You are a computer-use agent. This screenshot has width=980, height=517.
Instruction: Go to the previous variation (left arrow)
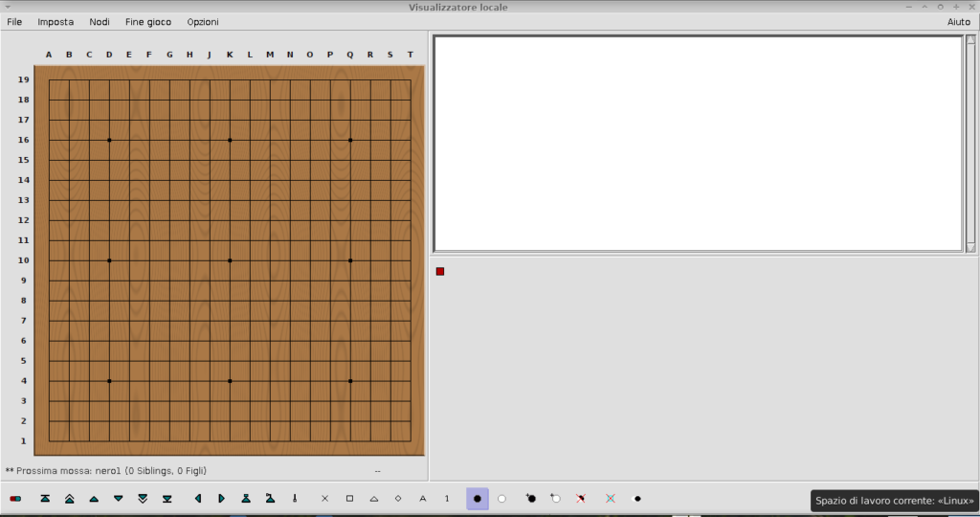pyautogui.click(x=198, y=499)
